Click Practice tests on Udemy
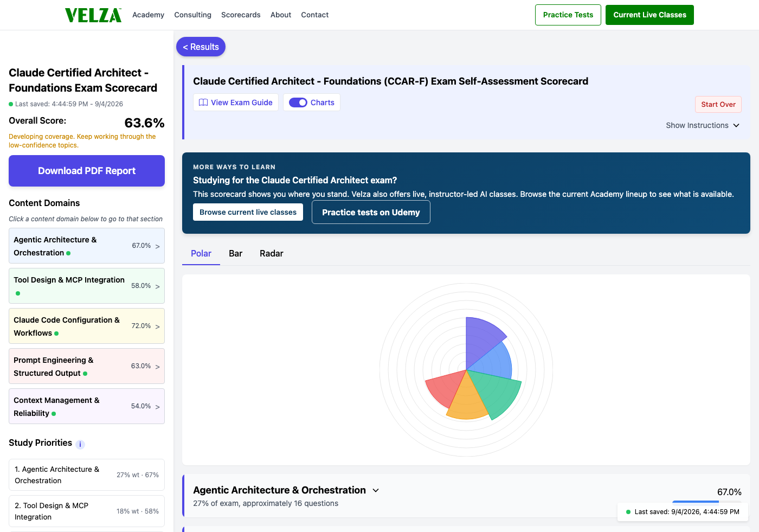 click(371, 212)
